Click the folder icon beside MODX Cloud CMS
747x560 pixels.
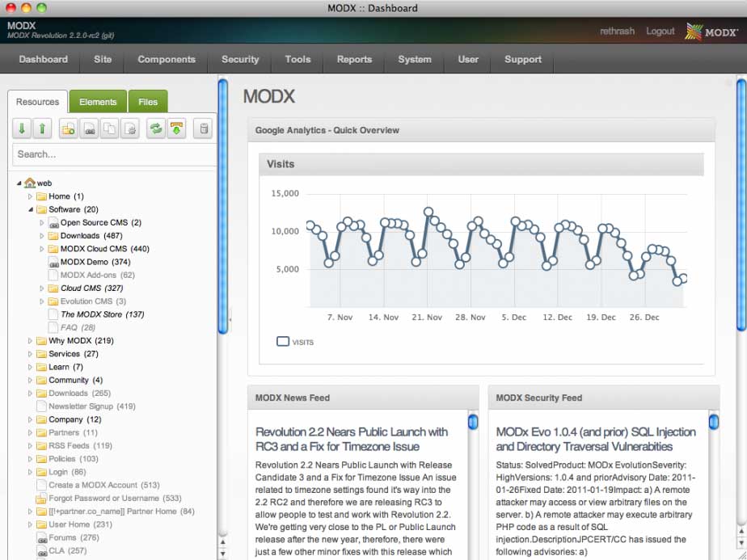click(x=53, y=249)
